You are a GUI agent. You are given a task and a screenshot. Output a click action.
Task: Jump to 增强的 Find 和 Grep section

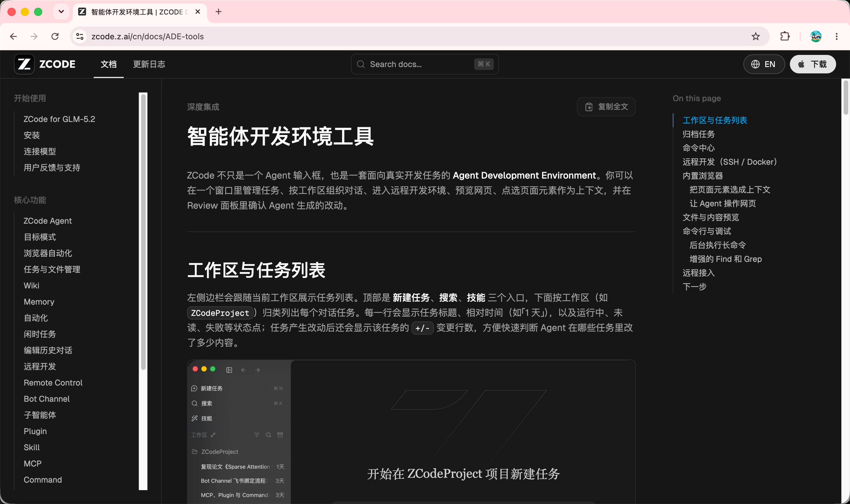coord(725,259)
